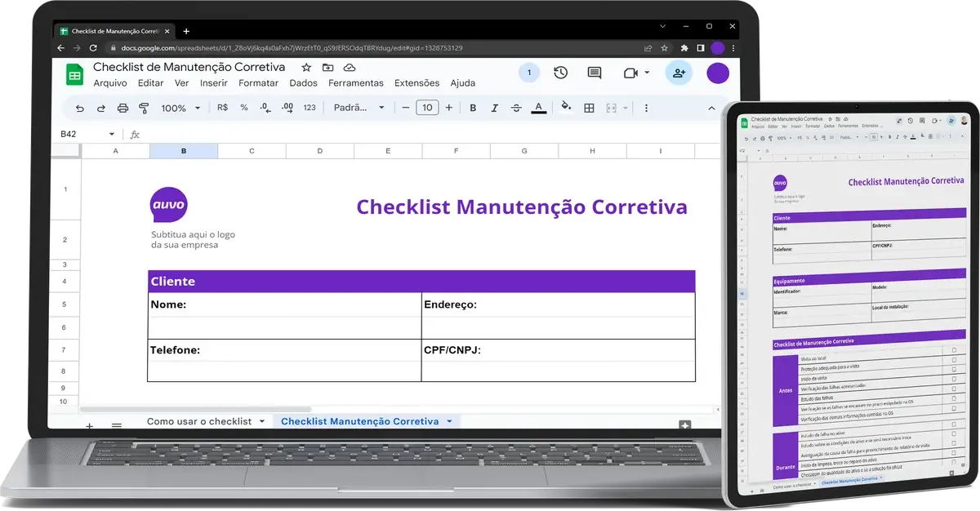Image resolution: width=980 pixels, height=511 pixels.
Task: Click Increase decimal places icon on laptop
Action: (x=287, y=108)
